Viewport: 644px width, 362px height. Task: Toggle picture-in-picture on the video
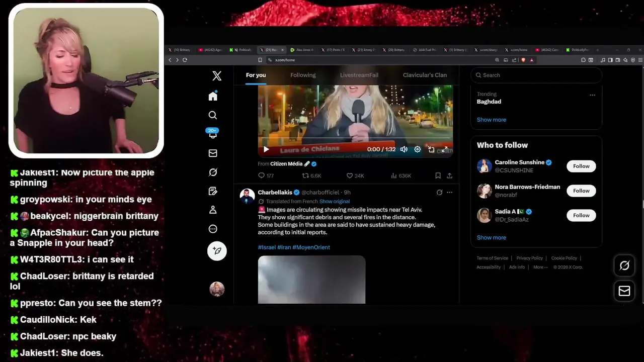point(431,149)
